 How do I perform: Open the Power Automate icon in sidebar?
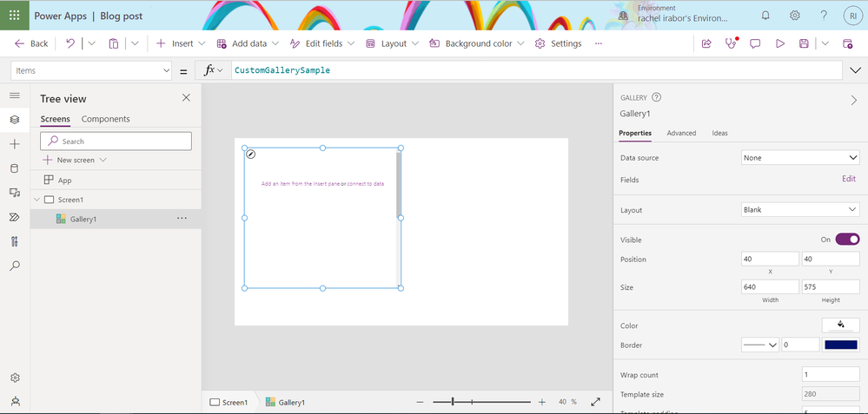[x=15, y=217]
